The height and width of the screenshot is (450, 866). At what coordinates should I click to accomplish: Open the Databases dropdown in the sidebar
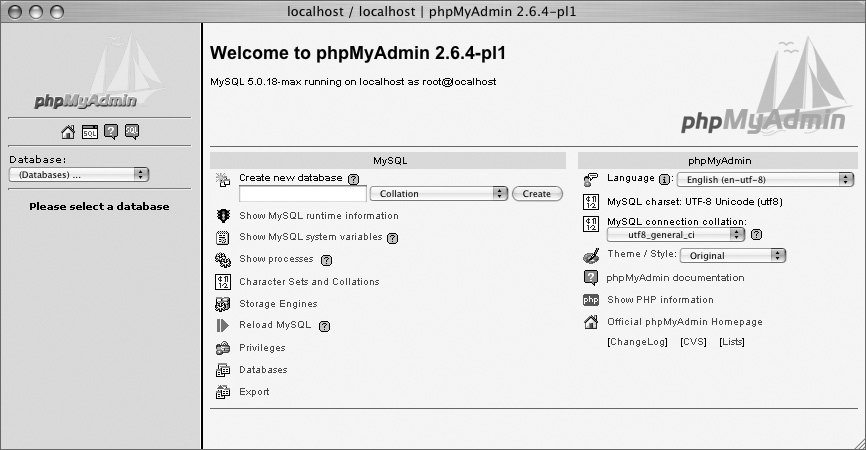click(x=79, y=174)
